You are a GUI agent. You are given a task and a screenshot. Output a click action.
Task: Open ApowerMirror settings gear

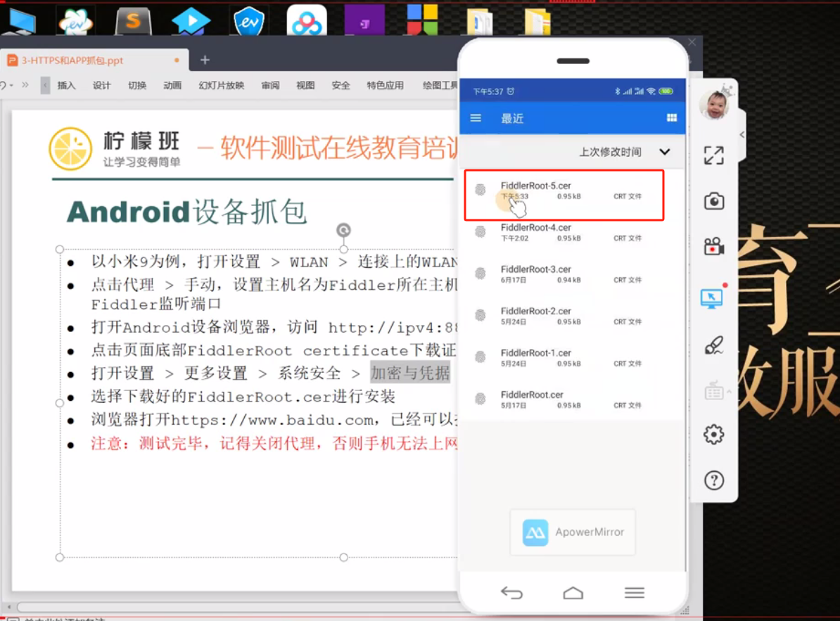713,434
